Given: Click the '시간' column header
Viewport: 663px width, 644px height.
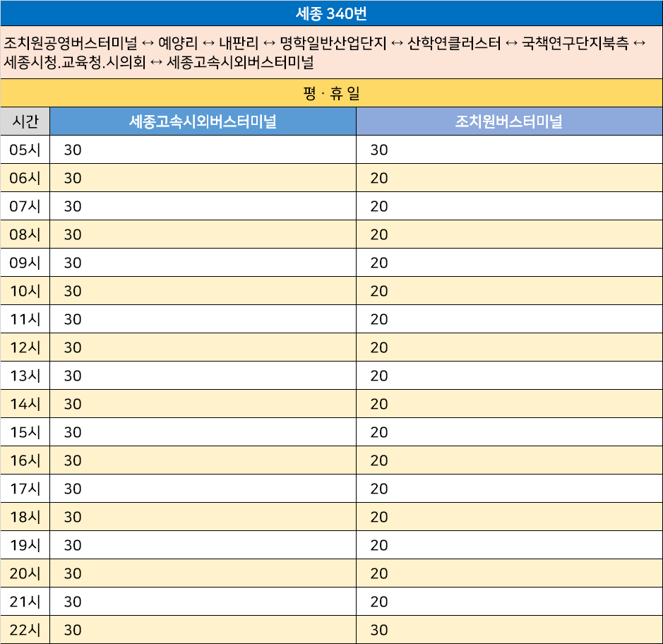Looking at the screenshot, I should tap(25, 121).
